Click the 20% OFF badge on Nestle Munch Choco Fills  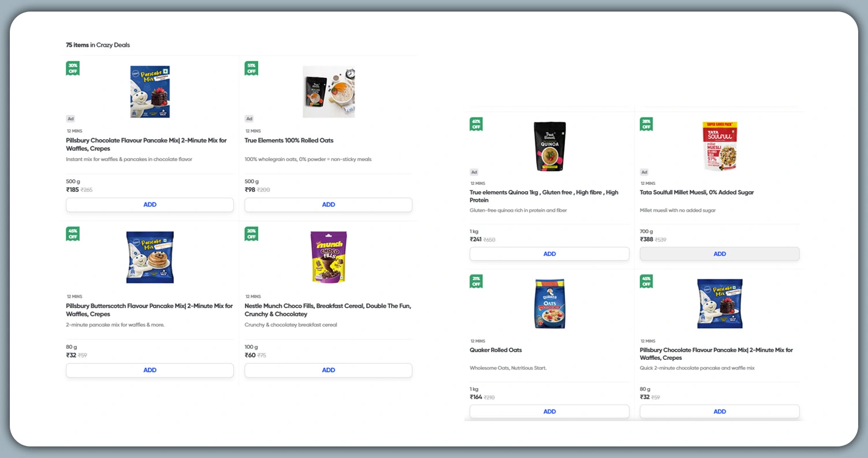(x=251, y=234)
